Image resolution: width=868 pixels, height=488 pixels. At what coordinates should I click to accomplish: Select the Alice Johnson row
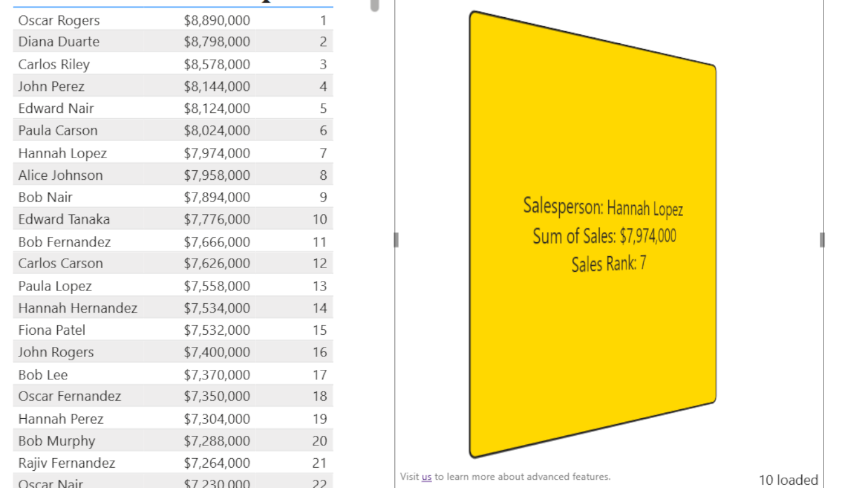pos(173,175)
